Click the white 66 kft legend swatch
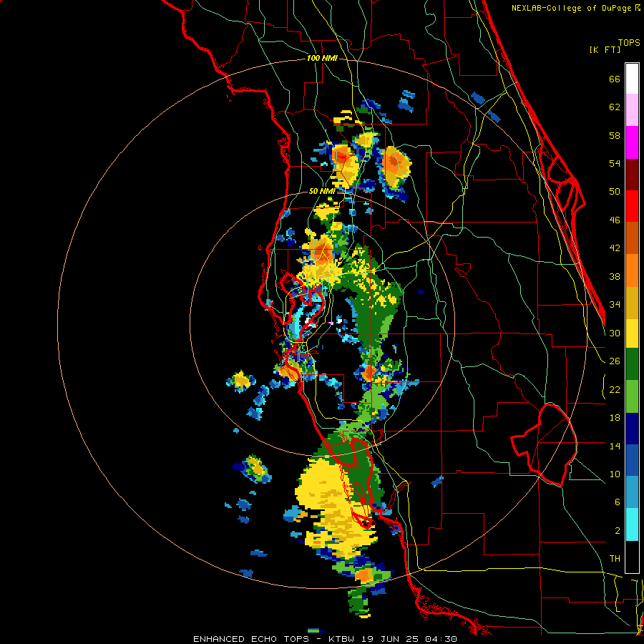The height and width of the screenshot is (644, 644). pyautogui.click(x=632, y=79)
